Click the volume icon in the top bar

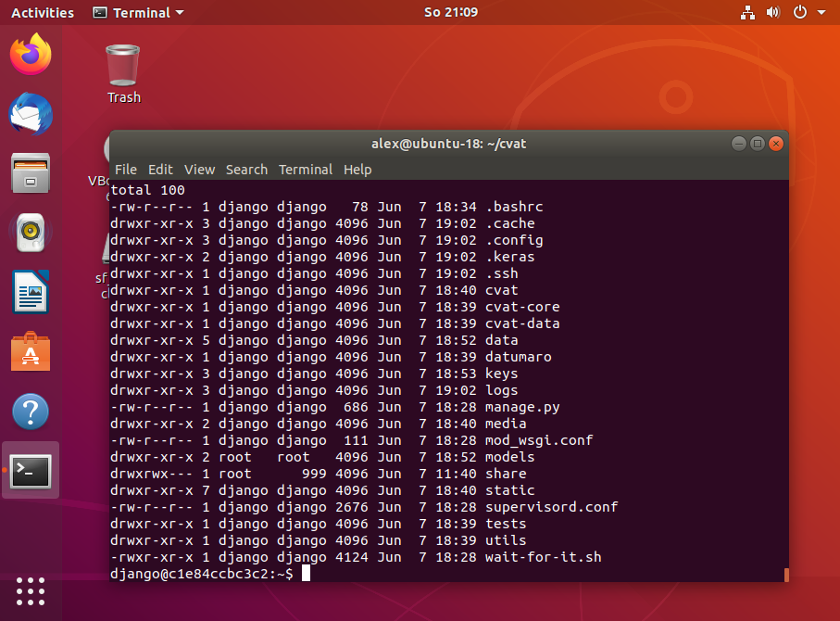[773, 12]
